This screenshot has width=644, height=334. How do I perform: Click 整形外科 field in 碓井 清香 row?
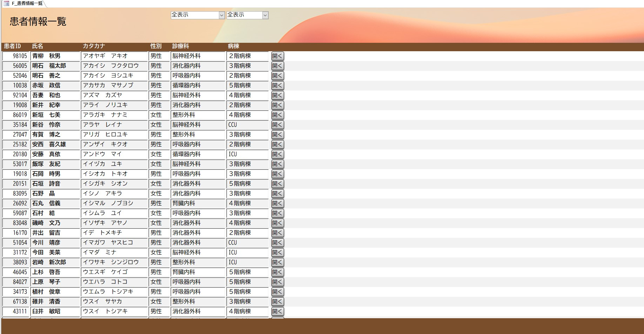[x=198, y=301]
